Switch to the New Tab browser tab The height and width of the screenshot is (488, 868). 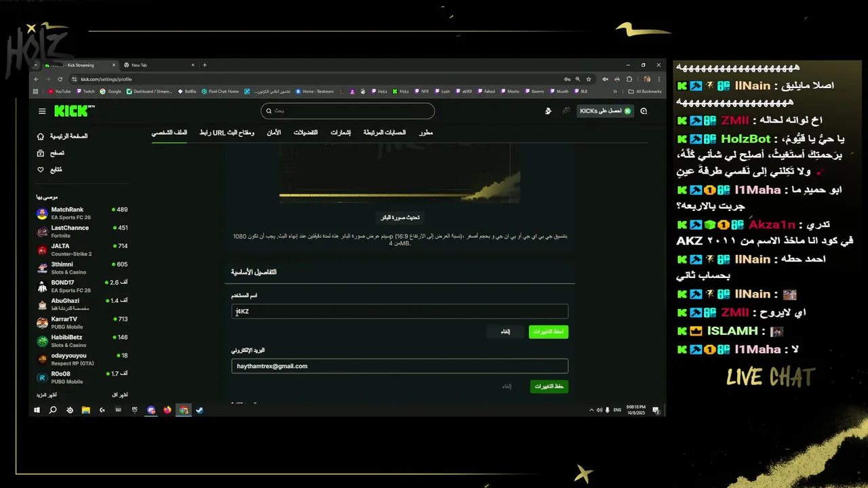[159, 65]
